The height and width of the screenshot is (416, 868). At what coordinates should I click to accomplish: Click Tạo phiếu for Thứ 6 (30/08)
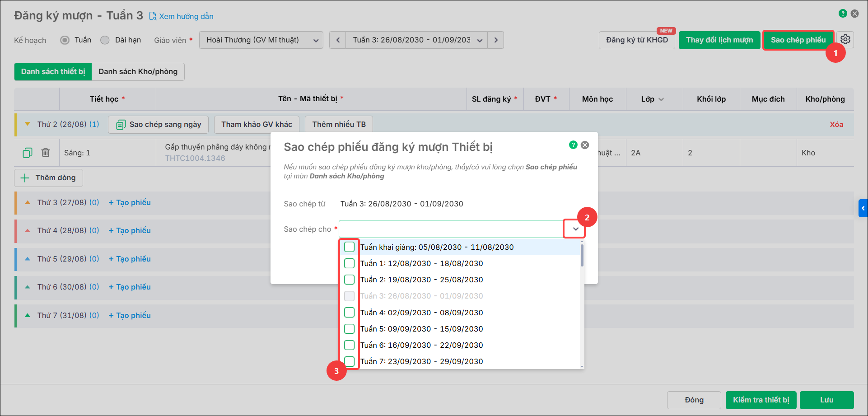click(x=130, y=287)
